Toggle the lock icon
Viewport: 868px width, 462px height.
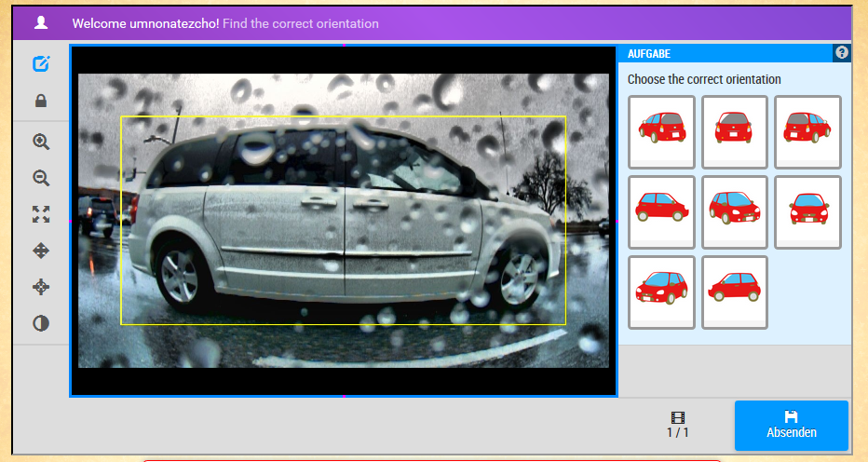point(41,101)
